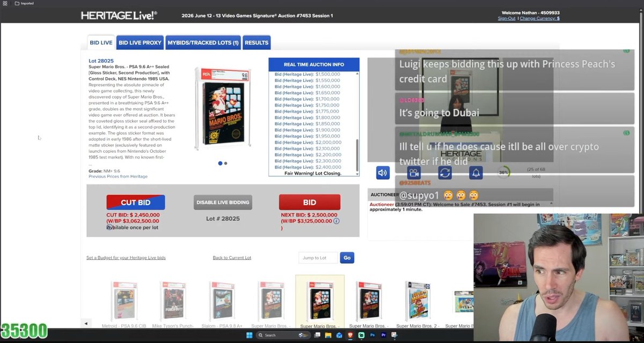Screen dimensions: 644x343
Task: Click the Go button
Action: click(x=347, y=258)
